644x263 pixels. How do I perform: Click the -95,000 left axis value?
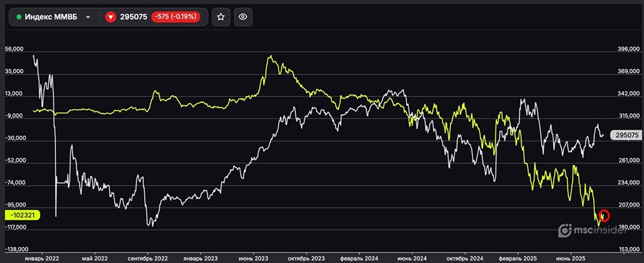15,204
